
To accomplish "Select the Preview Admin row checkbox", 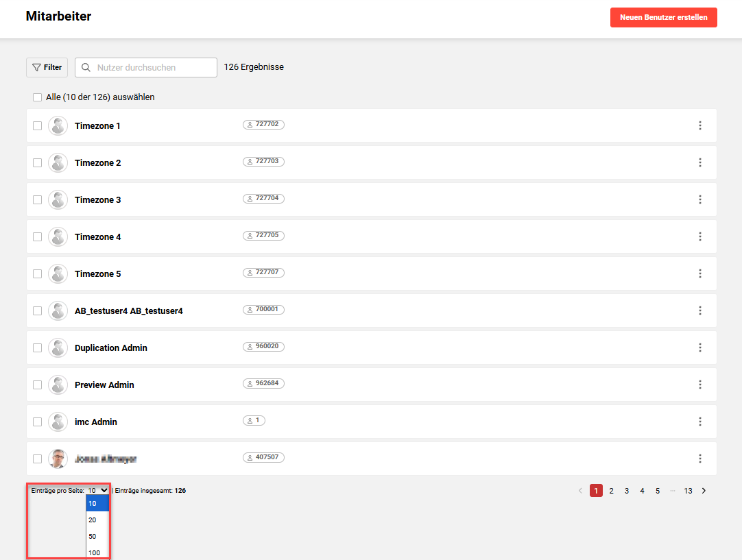I will [x=37, y=385].
